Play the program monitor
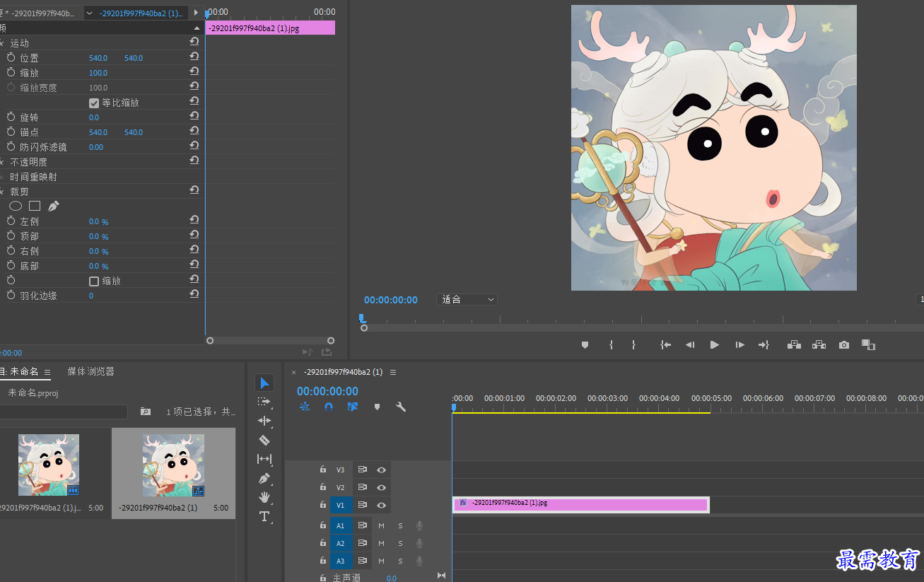 (715, 344)
